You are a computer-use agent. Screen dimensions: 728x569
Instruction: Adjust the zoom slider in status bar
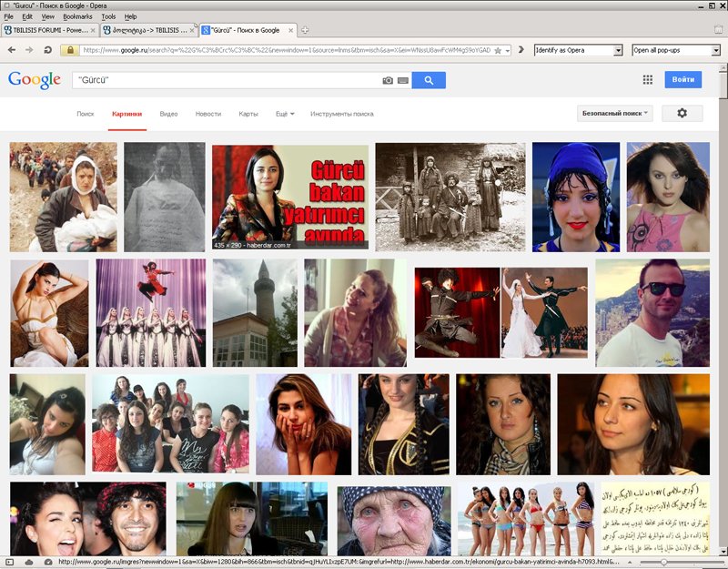pyautogui.click(x=662, y=562)
